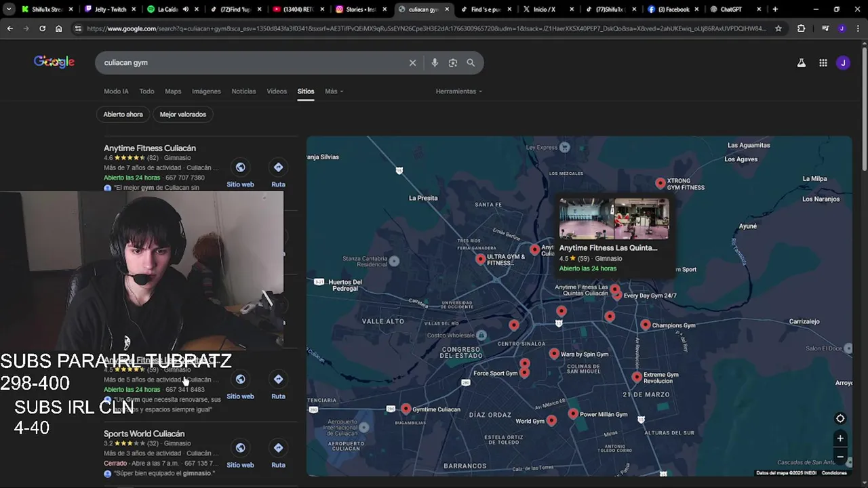868x488 pixels.
Task: Open Herramientas dropdown
Action: 459,91
